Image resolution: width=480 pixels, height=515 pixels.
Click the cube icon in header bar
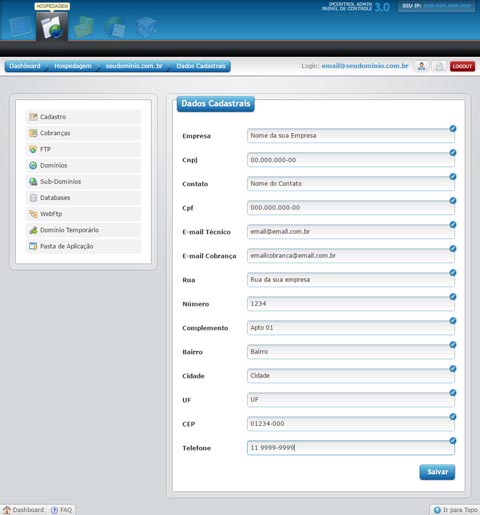click(146, 27)
